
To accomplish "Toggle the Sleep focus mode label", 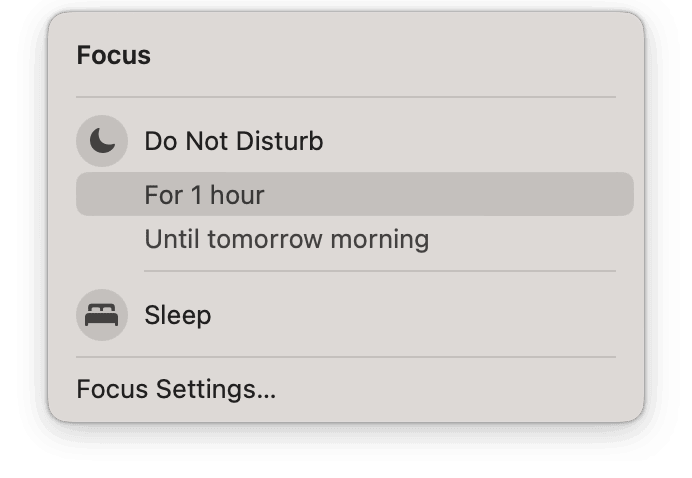I will [177, 315].
